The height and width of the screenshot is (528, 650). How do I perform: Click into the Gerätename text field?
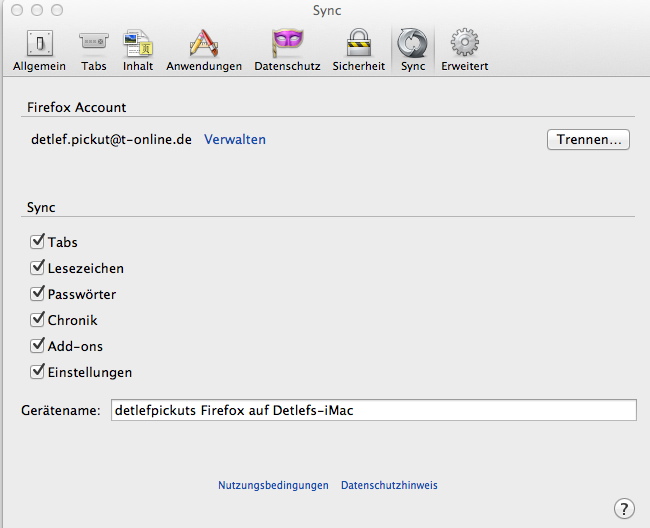click(x=372, y=410)
